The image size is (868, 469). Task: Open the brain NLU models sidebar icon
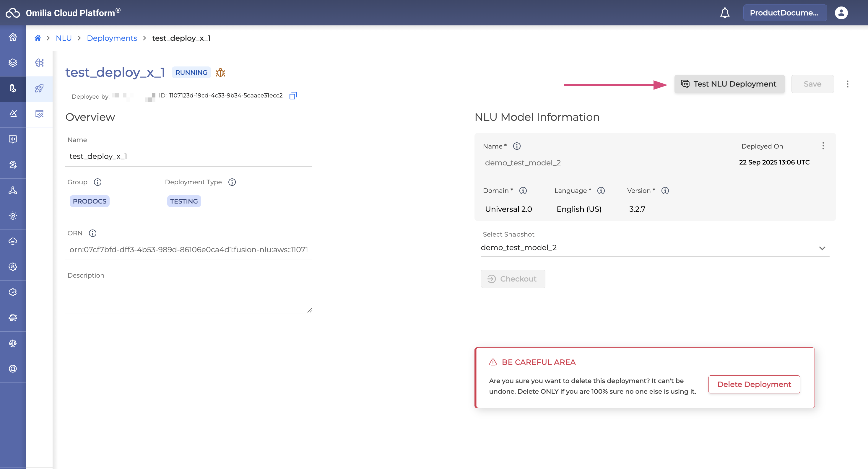click(39, 63)
